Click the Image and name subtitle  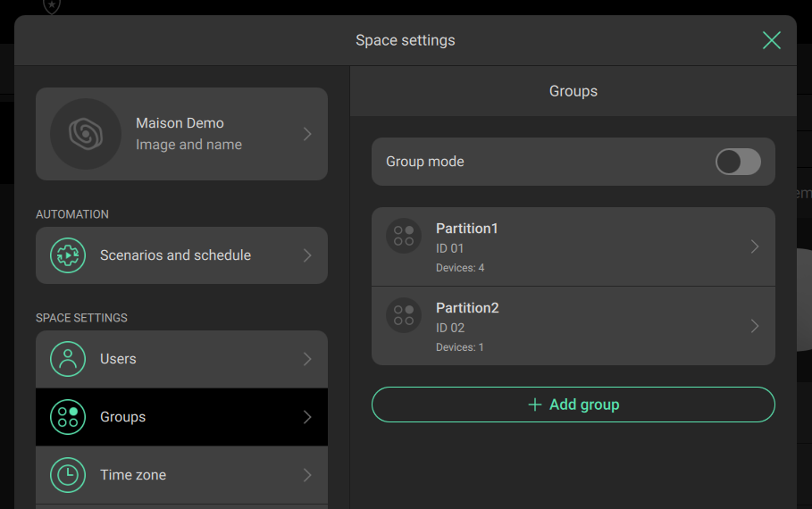pyautogui.click(x=188, y=145)
